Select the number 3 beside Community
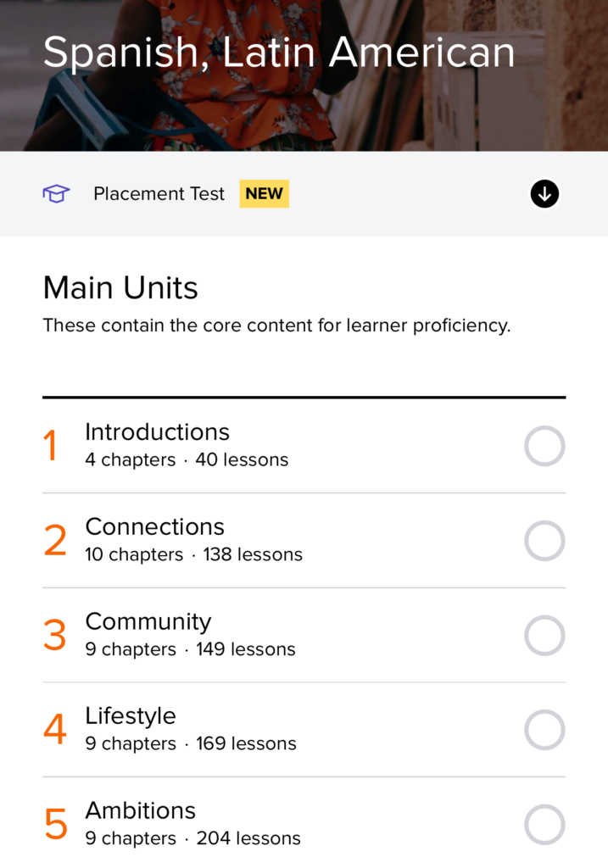The height and width of the screenshot is (868, 608). (x=54, y=635)
